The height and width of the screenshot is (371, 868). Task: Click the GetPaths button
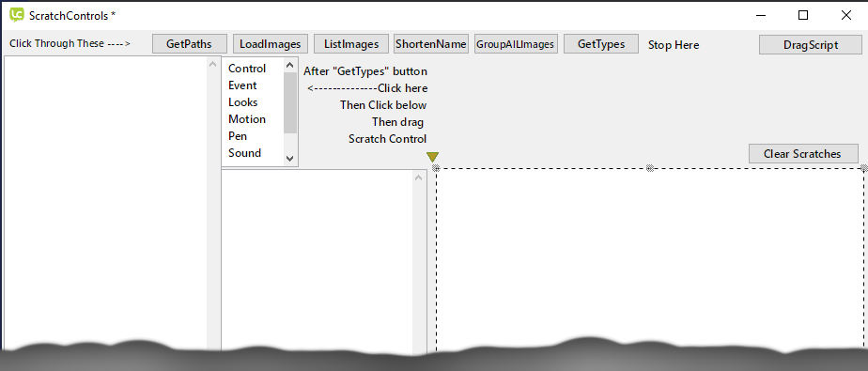[190, 44]
